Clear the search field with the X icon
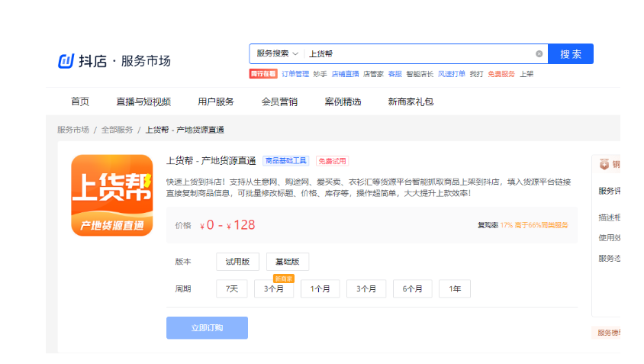The height and width of the screenshot is (364, 644). tap(539, 54)
